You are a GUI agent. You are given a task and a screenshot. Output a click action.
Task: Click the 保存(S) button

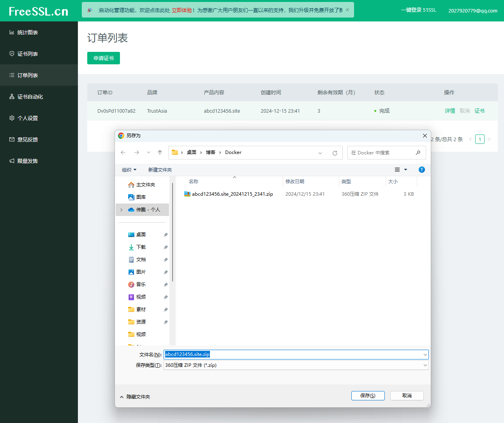click(368, 396)
